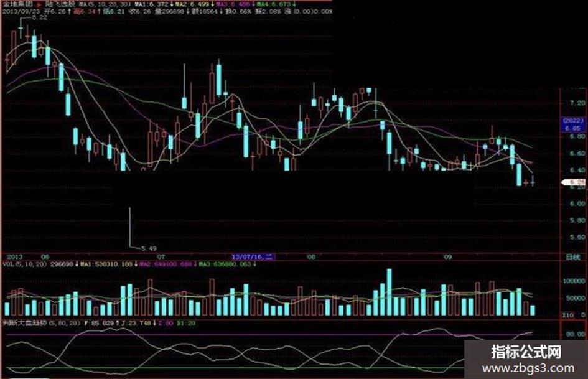Click the 振2.08% amplitude value in the header
This screenshot has width=588, height=379.
267,12
